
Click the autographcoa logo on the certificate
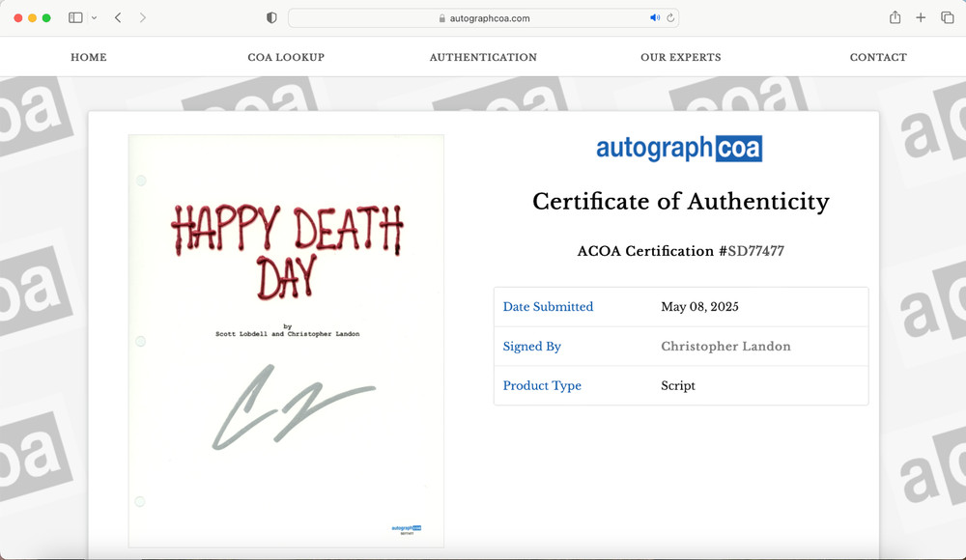(679, 149)
